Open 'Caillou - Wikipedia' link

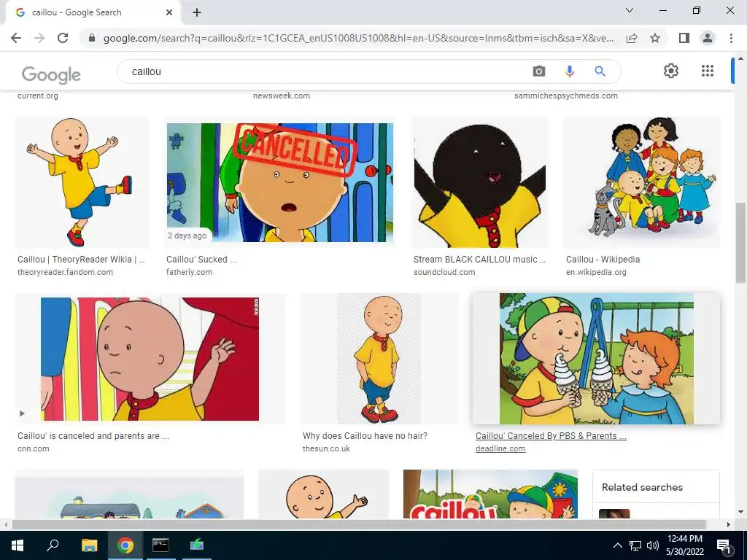(x=603, y=260)
